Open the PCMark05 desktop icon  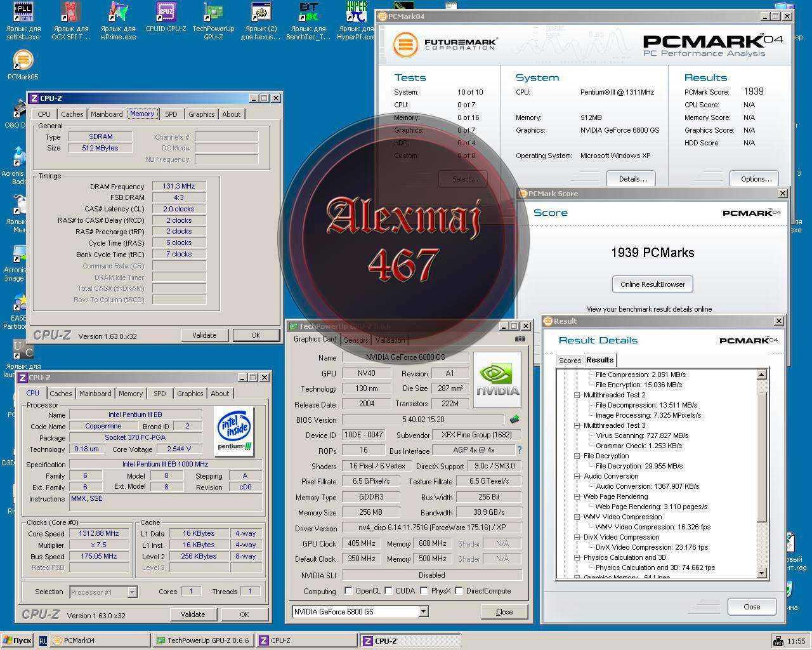coord(23,65)
